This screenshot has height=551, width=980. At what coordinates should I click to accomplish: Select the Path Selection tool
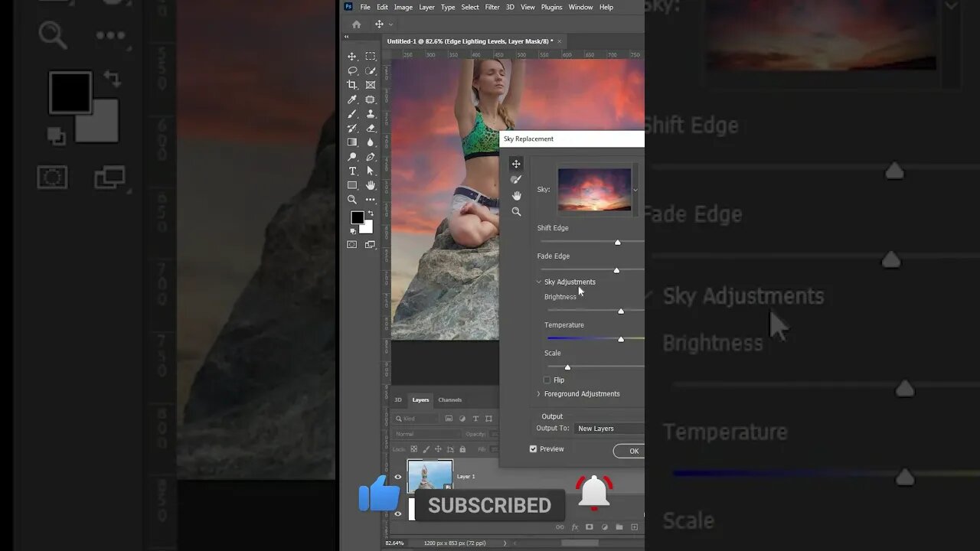coord(371,171)
